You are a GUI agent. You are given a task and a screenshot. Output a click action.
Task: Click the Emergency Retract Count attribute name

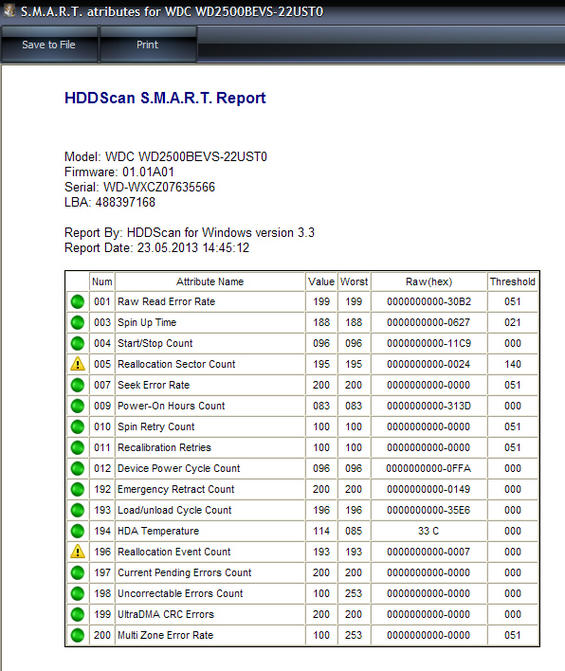click(x=176, y=489)
